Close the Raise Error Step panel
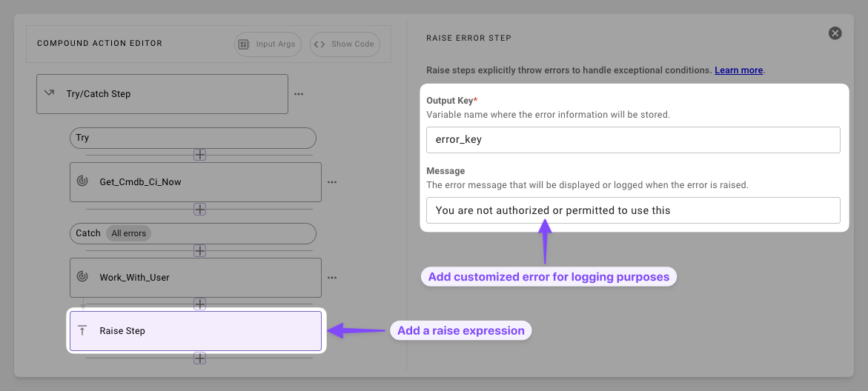868x391 pixels. click(x=835, y=33)
